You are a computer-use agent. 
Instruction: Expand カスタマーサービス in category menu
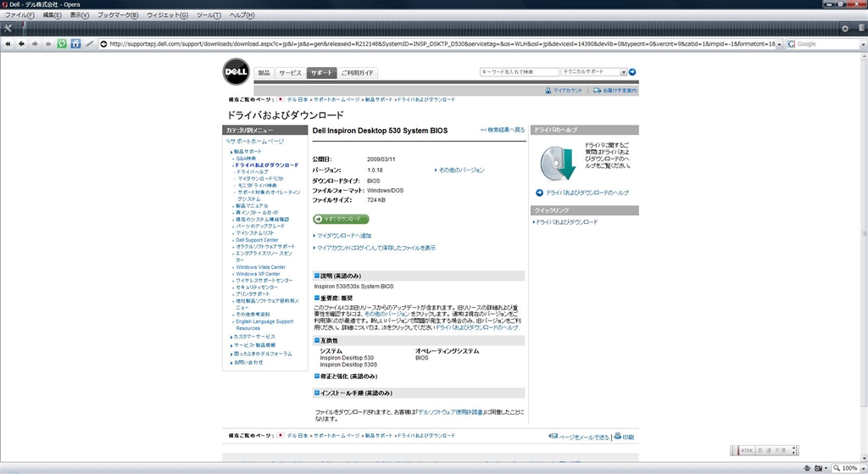[x=253, y=337]
